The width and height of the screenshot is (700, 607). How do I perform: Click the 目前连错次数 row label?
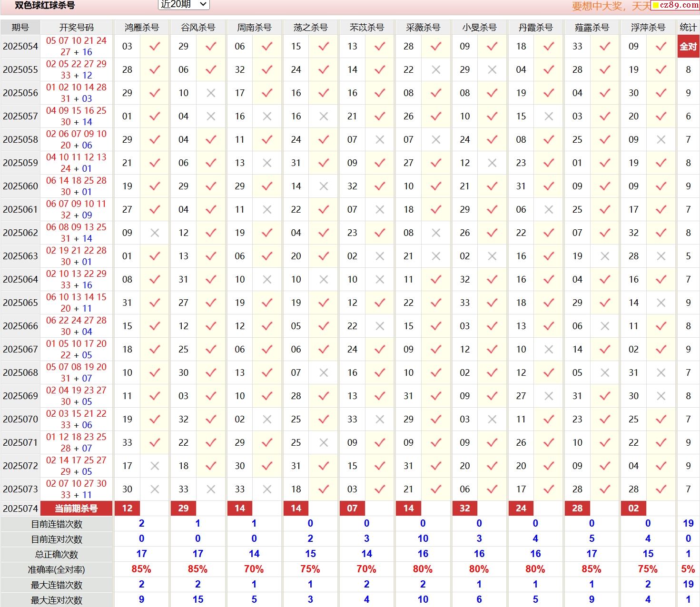click(57, 524)
